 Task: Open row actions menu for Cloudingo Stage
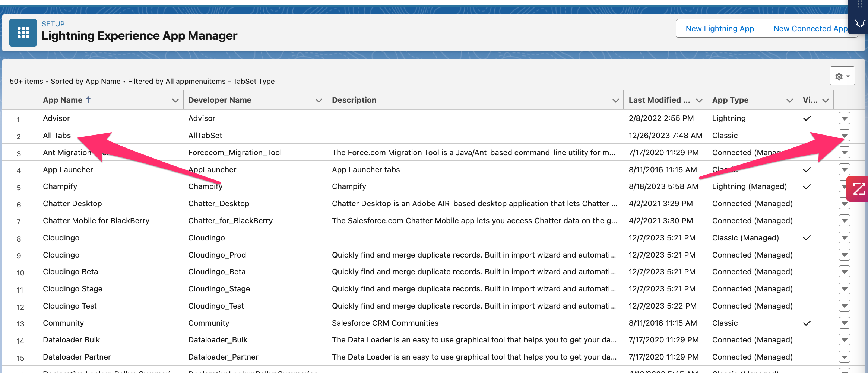(x=844, y=289)
